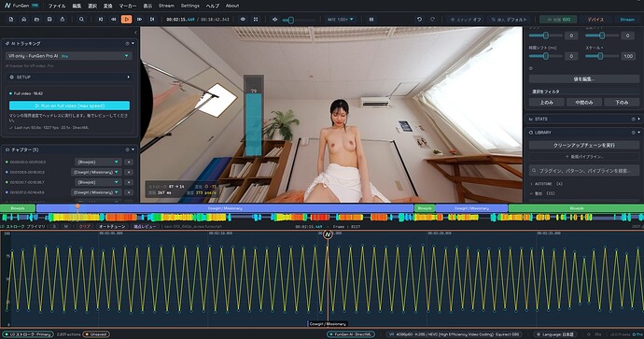Open チャプター panel settings gear
The width and height of the screenshot is (644, 339).
click(x=127, y=149)
